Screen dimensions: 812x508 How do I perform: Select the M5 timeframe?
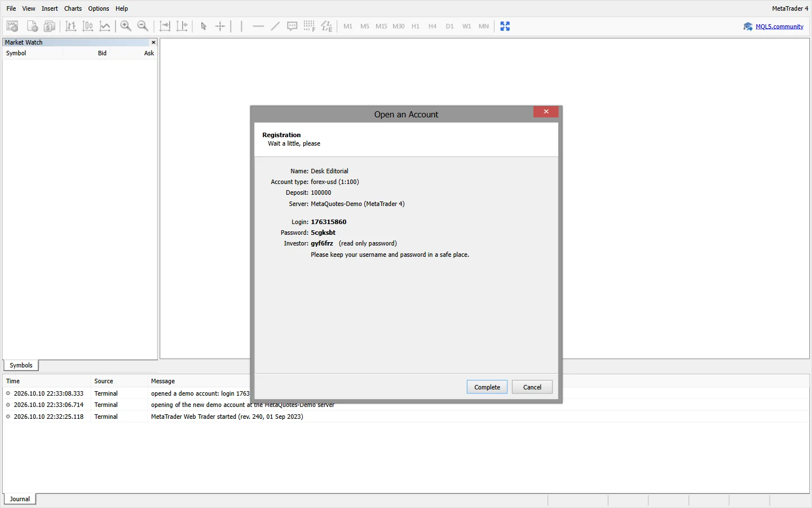click(x=365, y=27)
